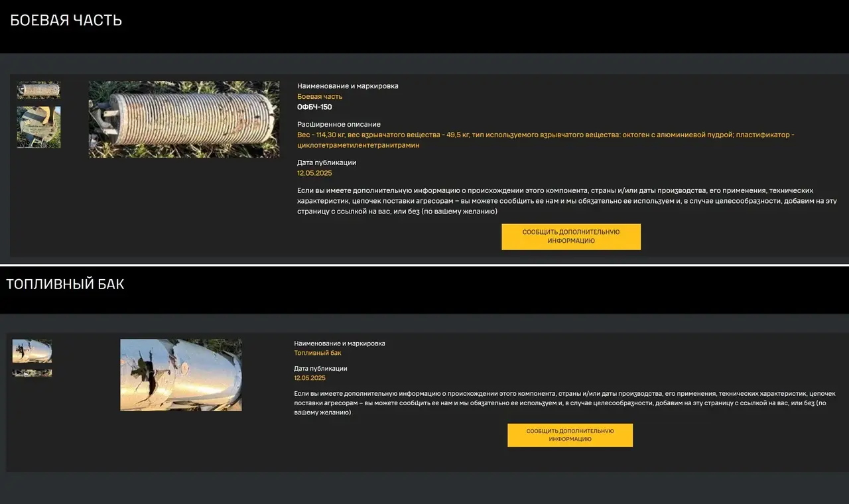Click the orange warhead weight description text
The height and width of the screenshot is (504, 849).
tap(545, 140)
